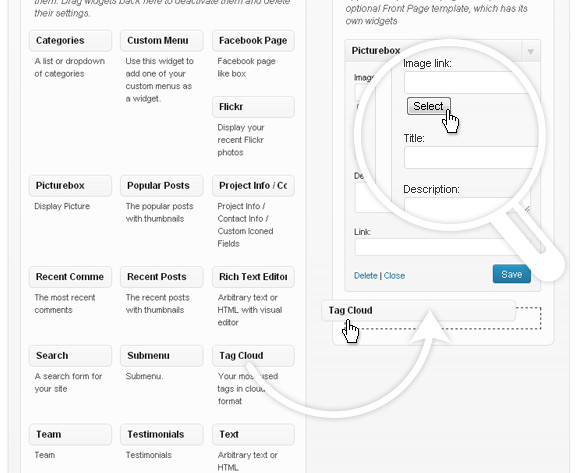Delete the Picturebox widget
The image size is (579, 473).
365,275
